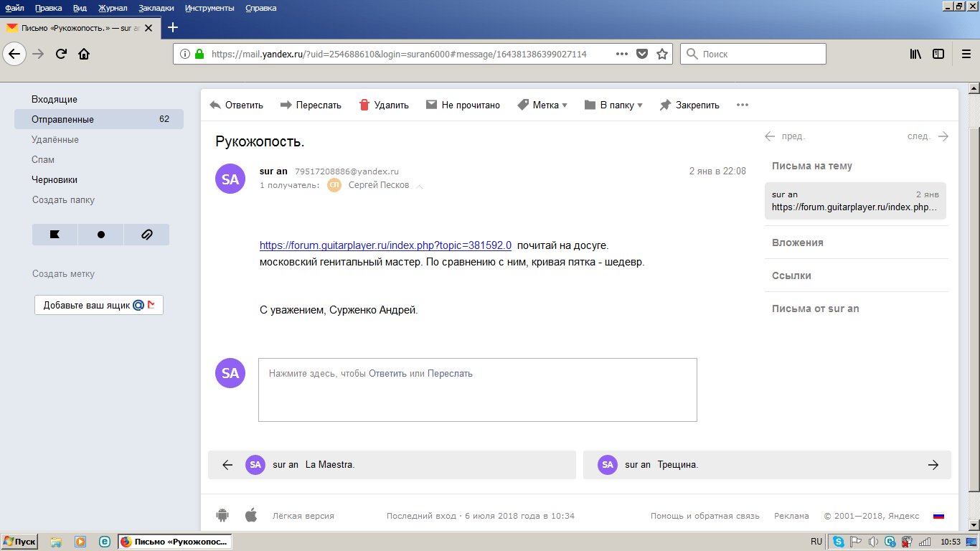This screenshot has height=551, width=980.
Task: Filter unread messages with the dot button
Action: (x=100, y=235)
